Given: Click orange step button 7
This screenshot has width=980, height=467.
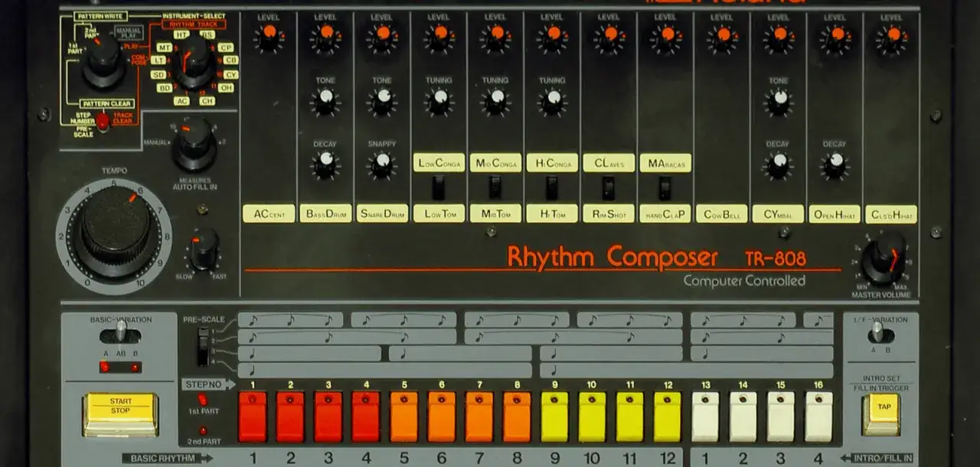Looking at the screenshot, I should click(479, 417).
